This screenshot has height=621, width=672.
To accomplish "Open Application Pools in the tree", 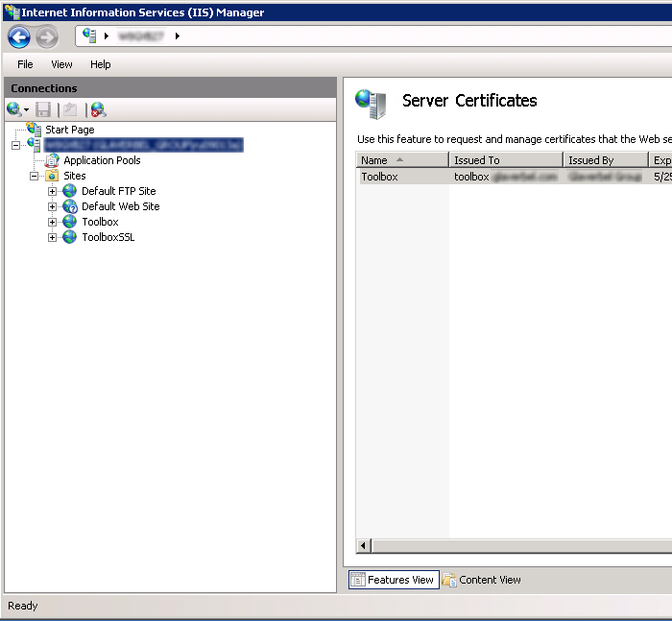I will pyautogui.click(x=102, y=160).
